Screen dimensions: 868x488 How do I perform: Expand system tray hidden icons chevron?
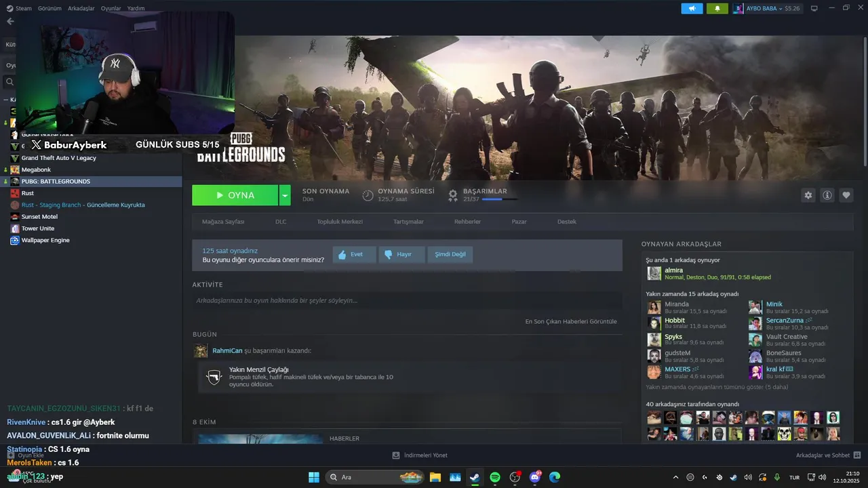click(675, 477)
